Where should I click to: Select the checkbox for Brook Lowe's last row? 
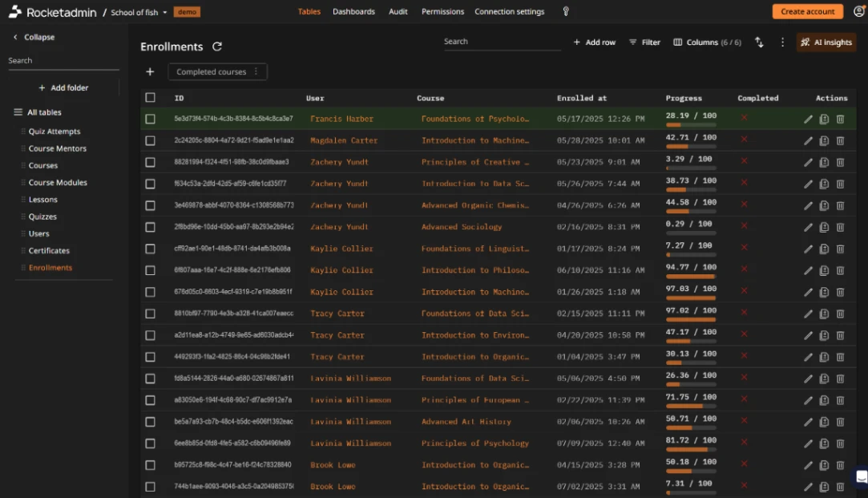pyautogui.click(x=150, y=486)
